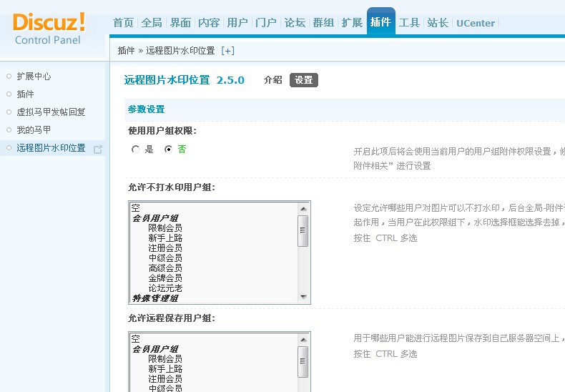Switch to the 介绍 tab
The image size is (565, 392).
click(x=272, y=80)
